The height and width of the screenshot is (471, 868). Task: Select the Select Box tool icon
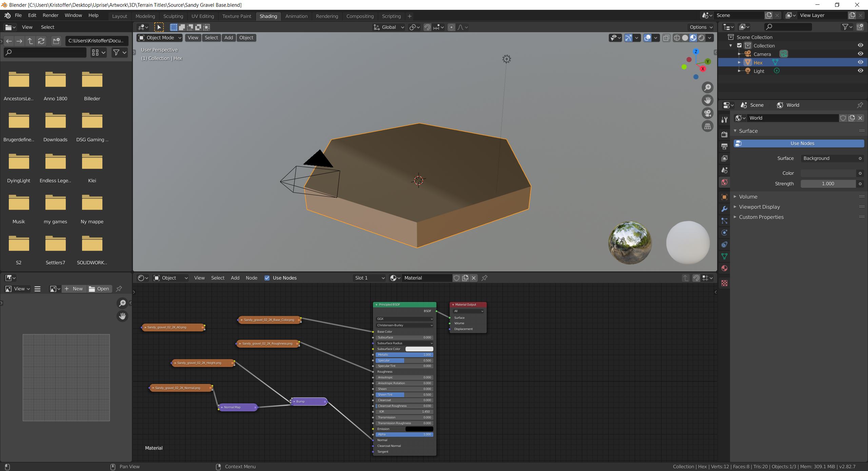pyautogui.click(x=159, y=27)
